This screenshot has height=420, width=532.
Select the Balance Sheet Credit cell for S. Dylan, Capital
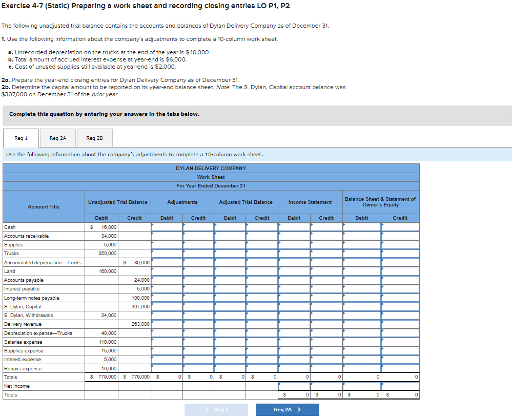click(400, 306)
